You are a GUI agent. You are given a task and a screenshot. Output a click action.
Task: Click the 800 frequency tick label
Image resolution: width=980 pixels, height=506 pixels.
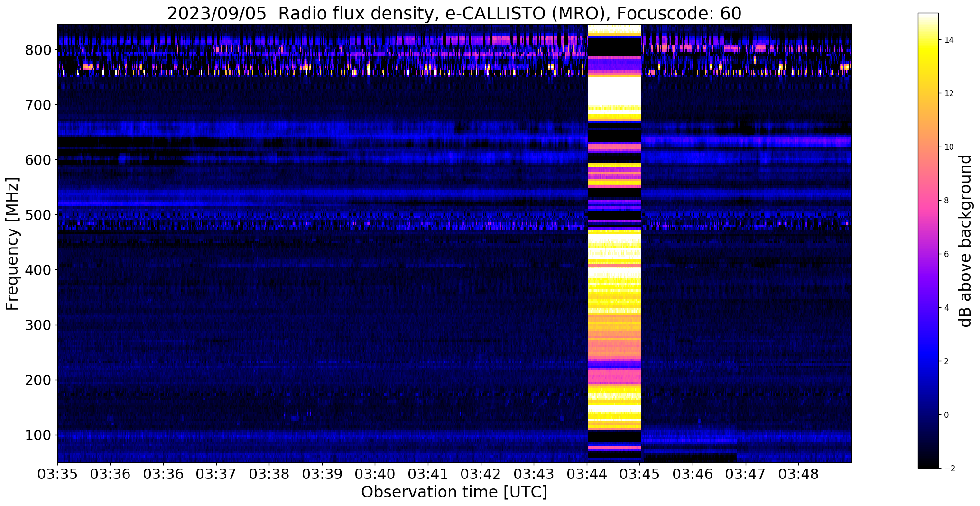[38, 50]
